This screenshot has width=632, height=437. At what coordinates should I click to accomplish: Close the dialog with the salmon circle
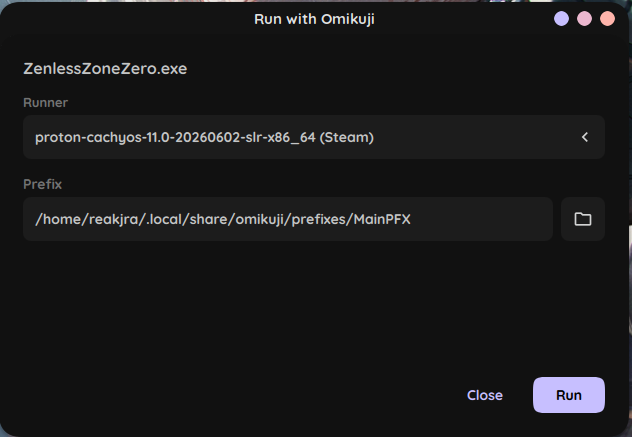click(x=607, y=19)
